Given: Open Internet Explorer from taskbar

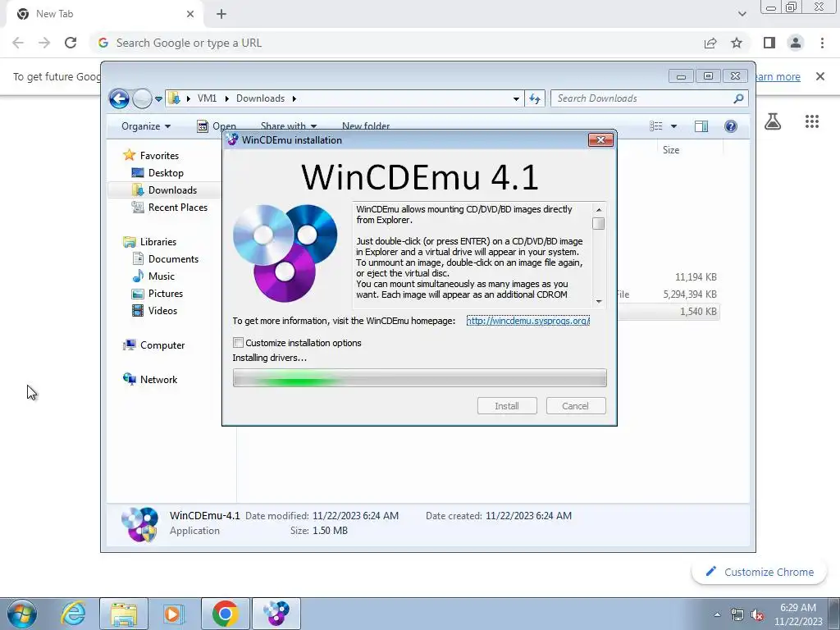Looking at the screenshot, I should 73,614.
